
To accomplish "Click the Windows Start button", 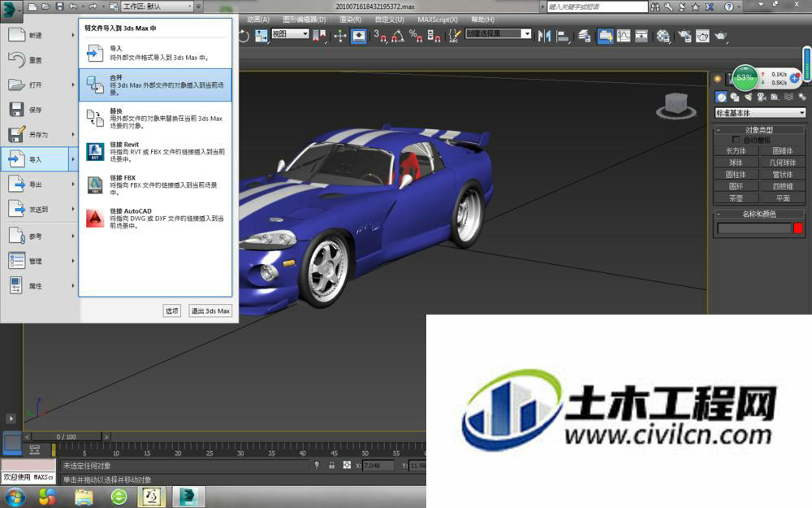I will point(15,497).
